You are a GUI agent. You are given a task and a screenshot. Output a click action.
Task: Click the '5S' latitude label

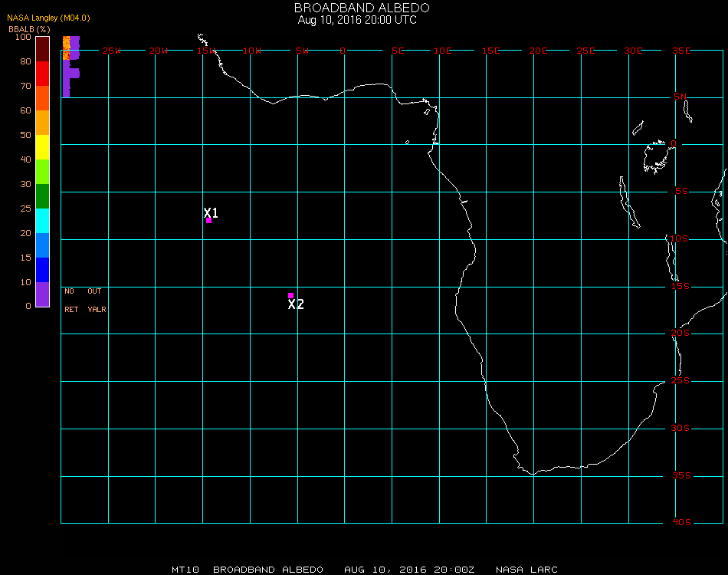coord(681,192)
